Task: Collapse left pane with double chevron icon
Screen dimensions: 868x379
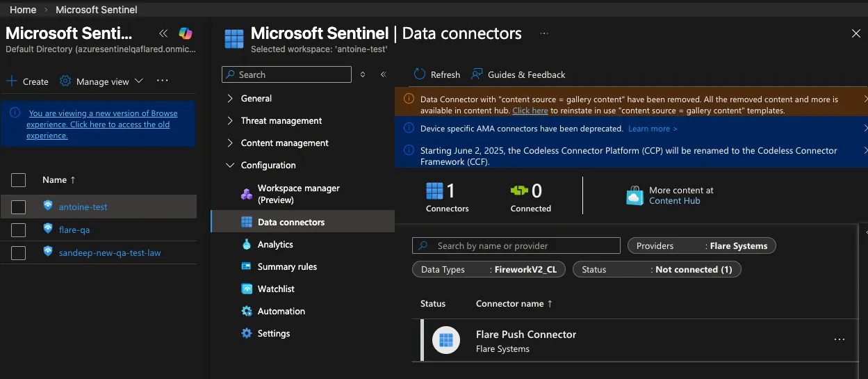Action: [x=163, y=33]
